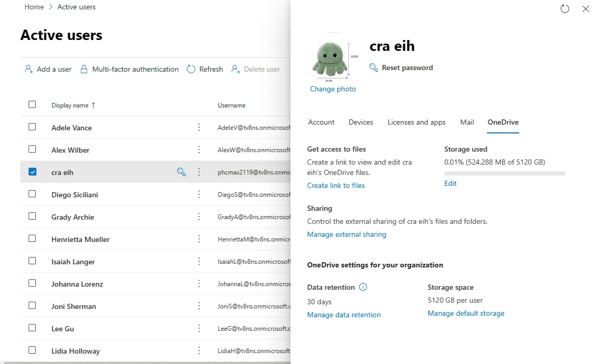Image resolution: width=593 pixels, height=364 pixels.
Task: Uncheck the cra eih checkbox
Action: [x=33, y=171]
